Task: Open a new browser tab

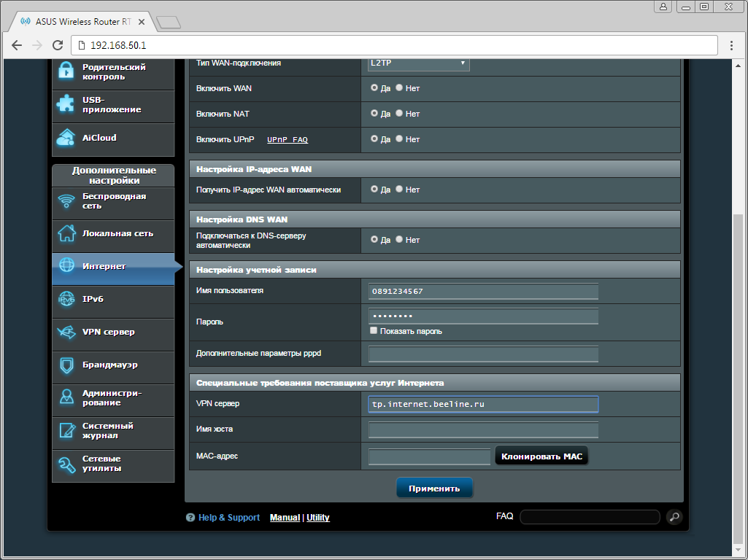Action: pyautogui.click(x=169, y=22)
